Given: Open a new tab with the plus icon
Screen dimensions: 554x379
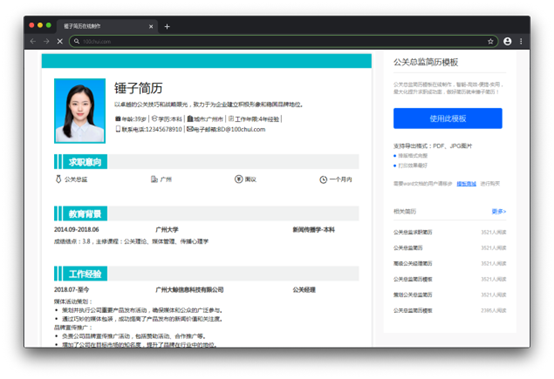Looking at the screenshot, I should [167, 26].
